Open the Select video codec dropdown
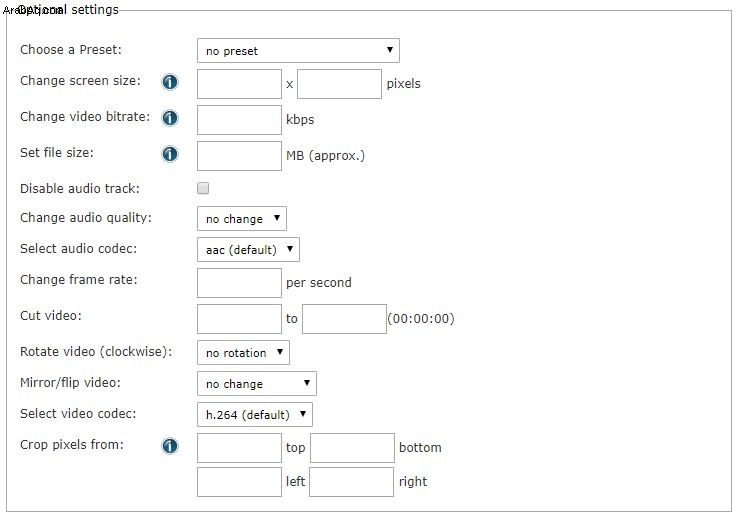The image size is (739, 517). click(255, 415)
